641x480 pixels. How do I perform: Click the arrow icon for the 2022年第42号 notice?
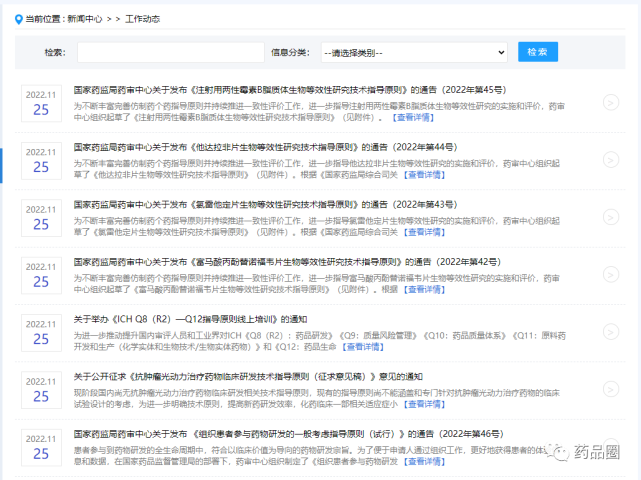click(x=610, y=275)
